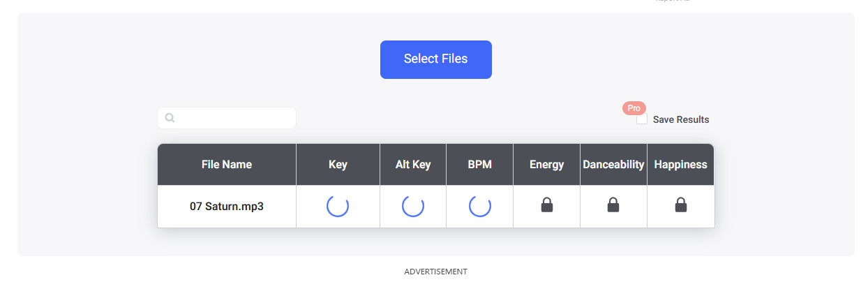Viewport: 868px width, 289px height.
Task: Click the Happiness column header
Action: [x=681, y=165]
